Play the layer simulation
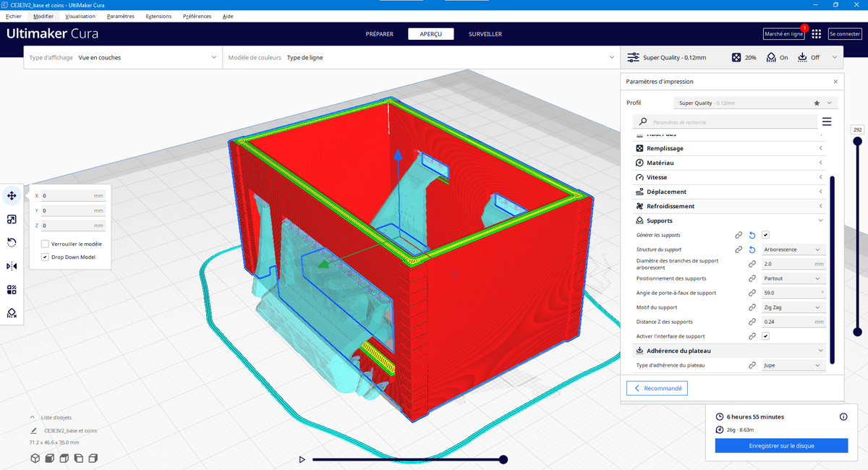 302,459
